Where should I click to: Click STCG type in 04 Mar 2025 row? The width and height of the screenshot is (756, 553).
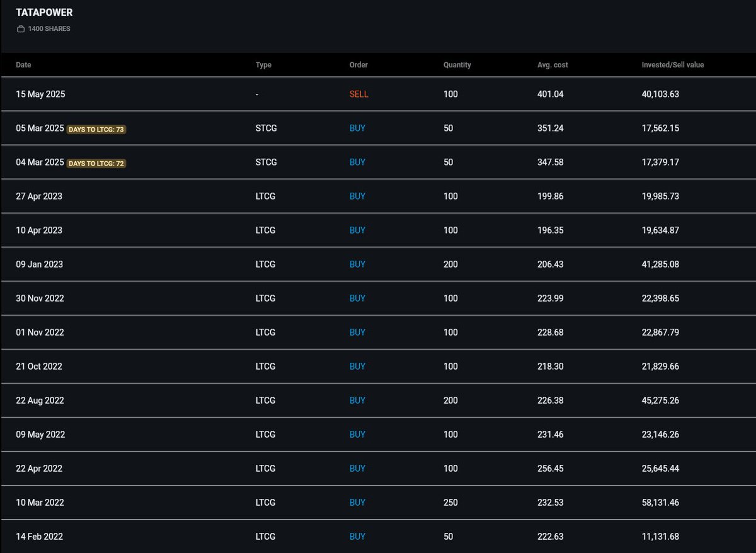[x=266, y=162]
